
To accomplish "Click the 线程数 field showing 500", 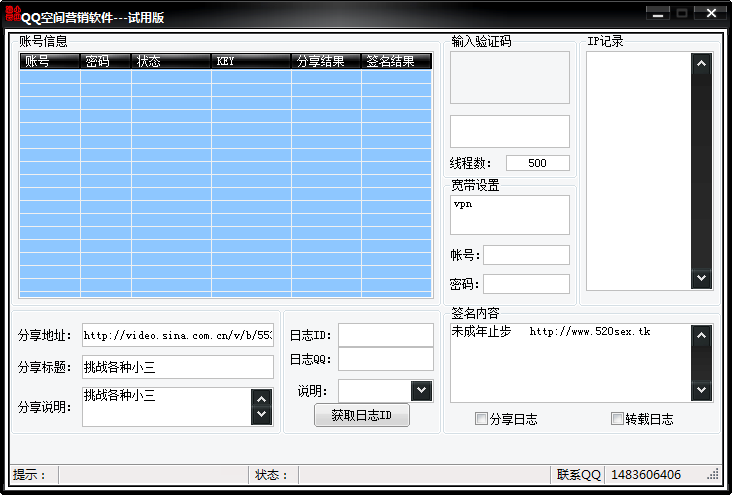I will click(538, 163).
